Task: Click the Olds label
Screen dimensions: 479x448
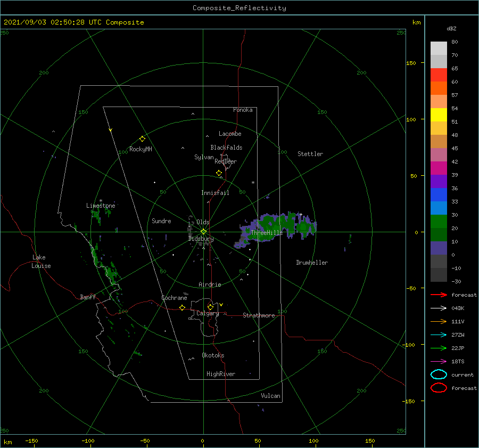Action: pos(203,222)
